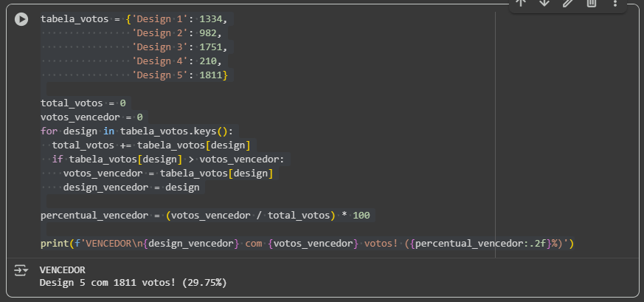Click the 'Design 2': 982 line
Screen dimensions: 644x302
pos(177,33)
